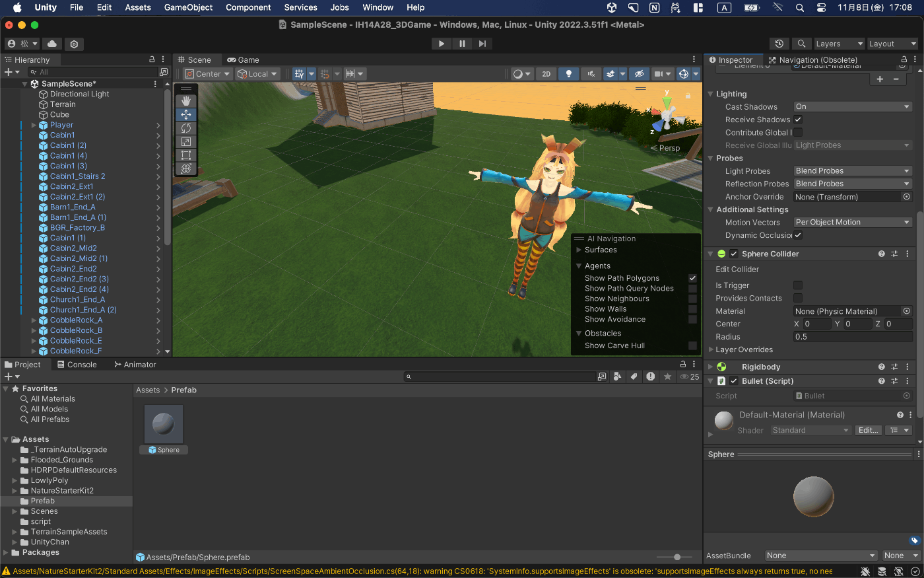The image size is (924, 578).
Task: Select the Rotate tool in Scene toolbar
Action: click(x=186, y=128)
